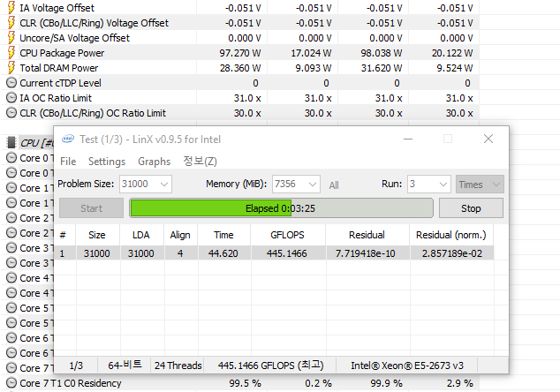This screenshot has width=560, height=392.
Task: Click the IA OC Ratio Limit clock icon
Action: point(11,98)
